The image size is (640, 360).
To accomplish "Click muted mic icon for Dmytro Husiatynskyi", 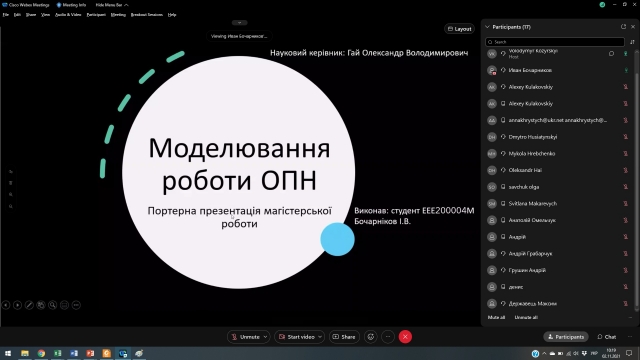I will pos(625,137).
